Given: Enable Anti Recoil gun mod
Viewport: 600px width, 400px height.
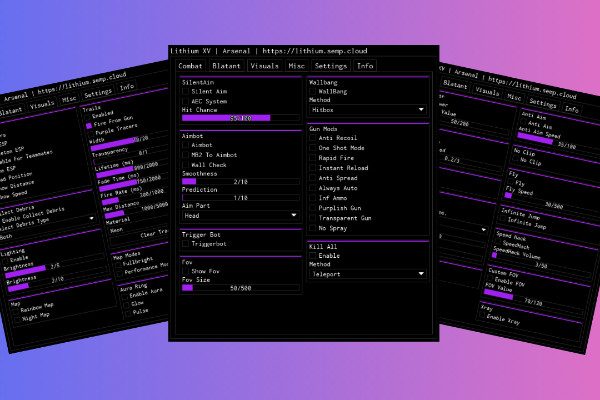Looking at the screenshot, I should (313, 138).
